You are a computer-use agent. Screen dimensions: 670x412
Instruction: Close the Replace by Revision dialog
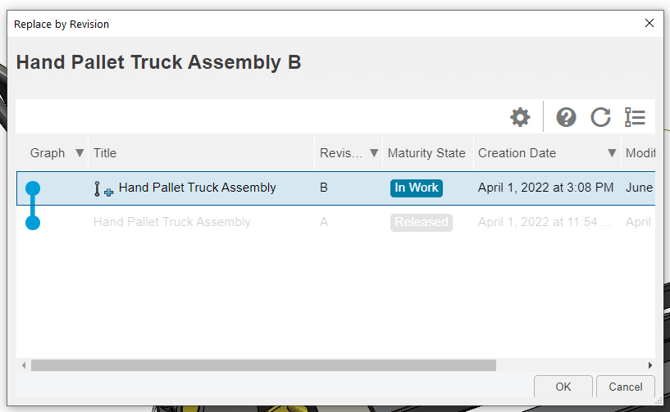click(x=649, y=23)
